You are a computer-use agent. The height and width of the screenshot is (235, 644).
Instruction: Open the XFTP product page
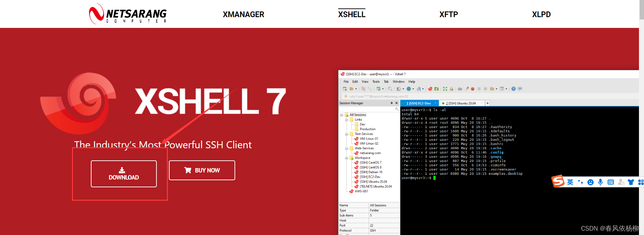click(x=449, y=14)
